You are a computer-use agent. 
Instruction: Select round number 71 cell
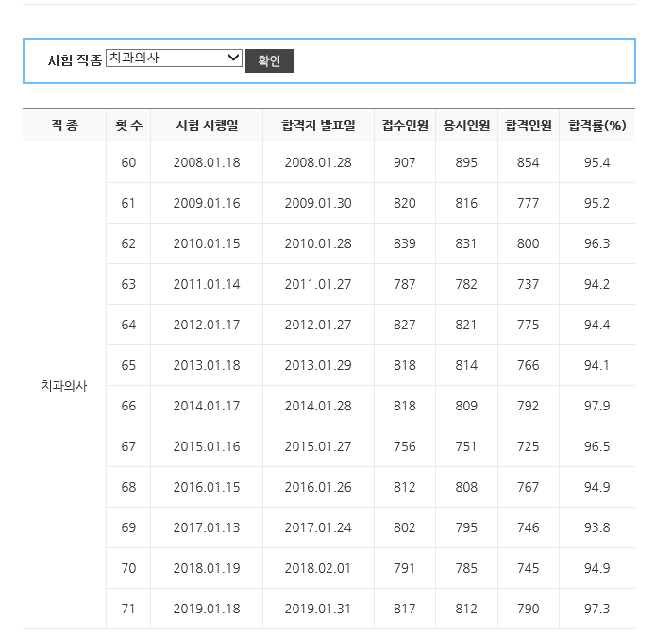pyautogui.click(x=128, y=609)
